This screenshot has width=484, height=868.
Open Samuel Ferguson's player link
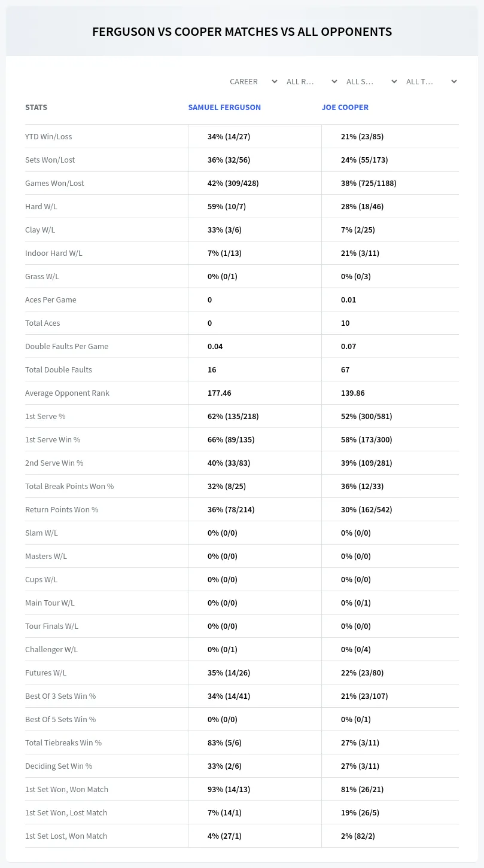pyautogui.click(x=224, y=107)
